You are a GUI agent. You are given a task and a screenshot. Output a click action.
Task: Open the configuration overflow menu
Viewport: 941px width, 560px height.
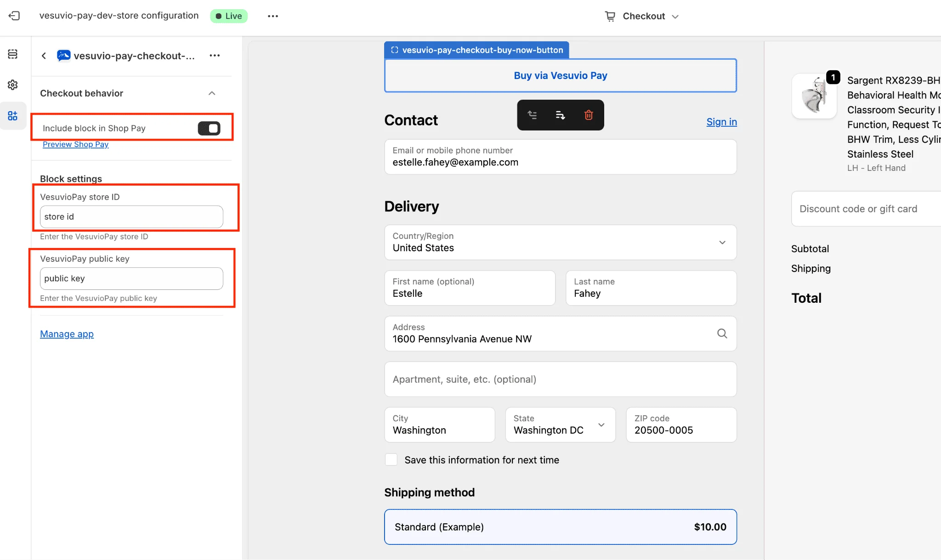(x=272, y=16)
